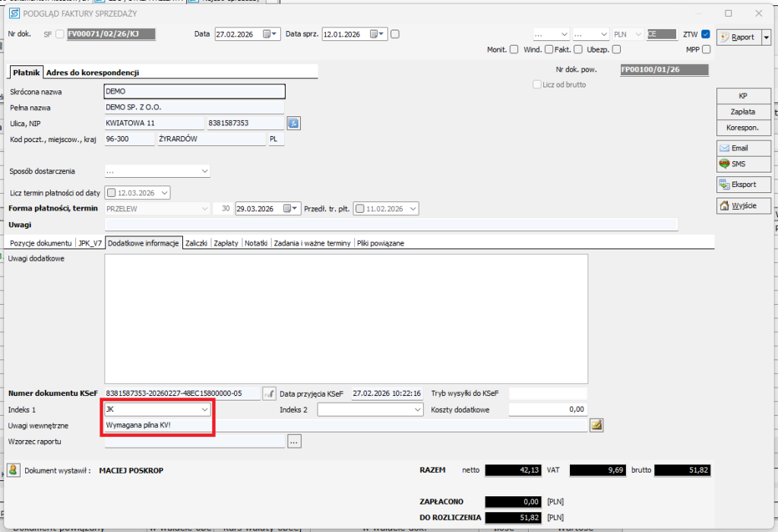Click the icon button beside the KSeF document number
Image resolution: width=778 pixels, height=532 pixels.
pyautogui.click(x=269, y=393)
